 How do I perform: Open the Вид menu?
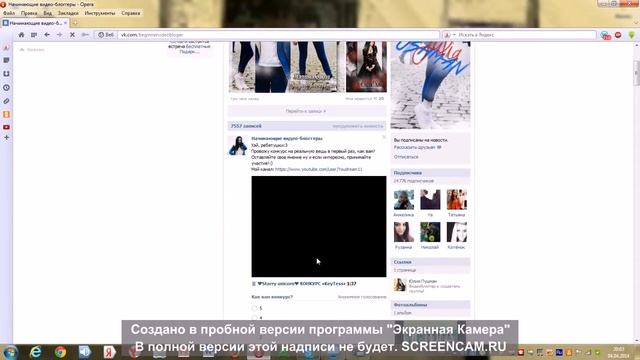48,13
